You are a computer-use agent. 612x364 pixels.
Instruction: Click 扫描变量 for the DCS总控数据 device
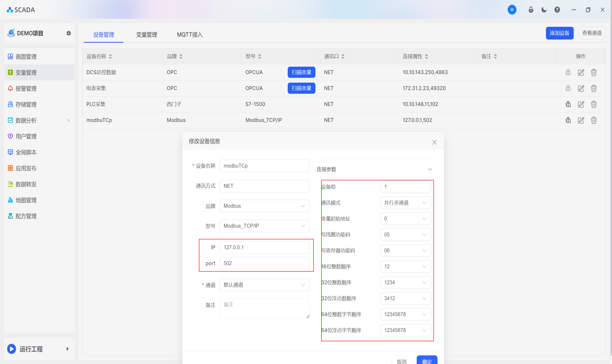pyautogui.click(x=301, y=72)
